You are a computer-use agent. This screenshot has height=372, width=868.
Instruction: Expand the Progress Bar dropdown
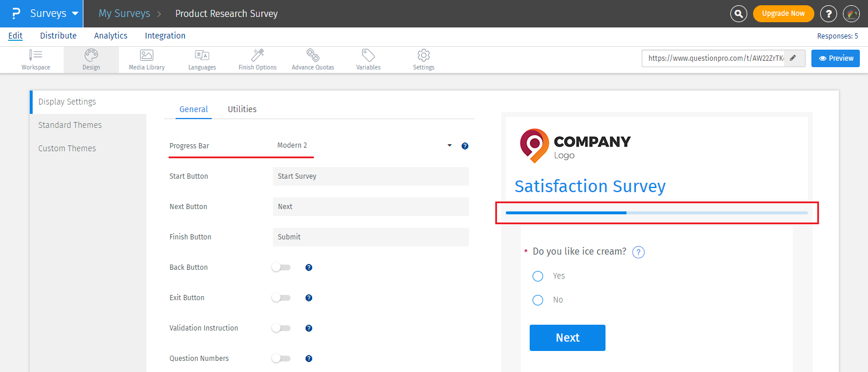(x=449, y=145)
